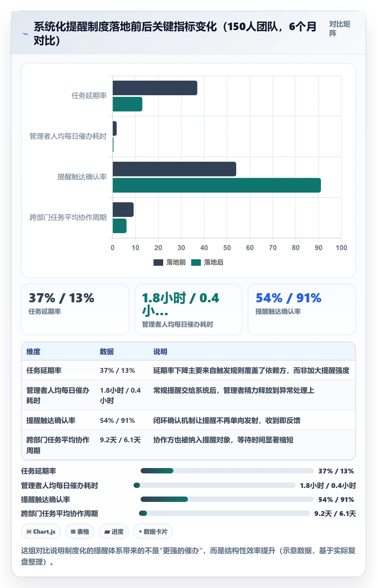Click the 对比矩阵 label in header

point(340,29)
